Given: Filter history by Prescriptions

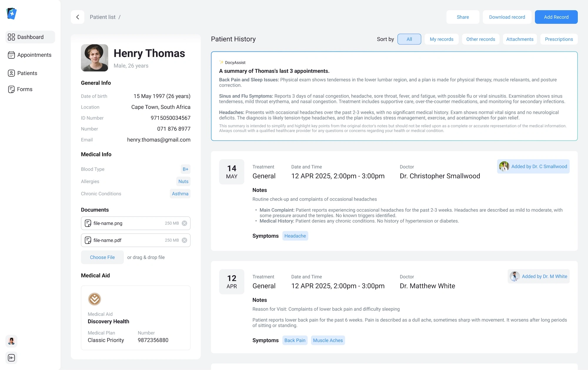Looking at the screenshot, I should [x=559, y=39].
